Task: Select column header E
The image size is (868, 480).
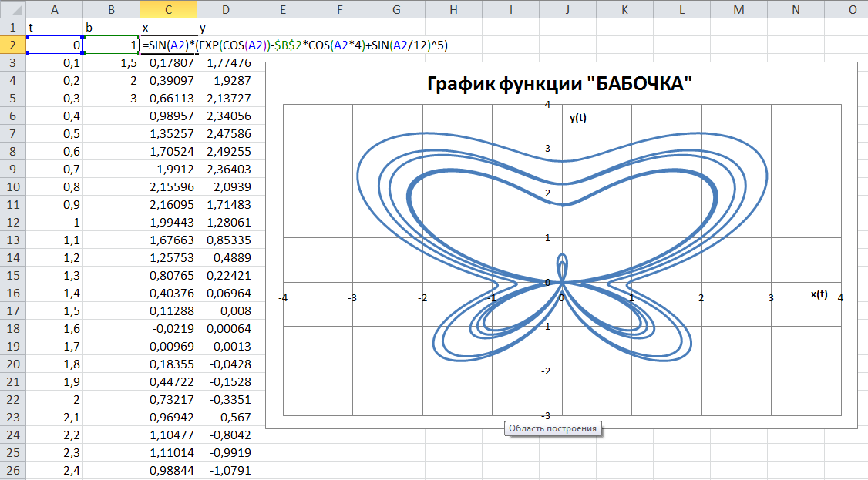Action: 282,9
